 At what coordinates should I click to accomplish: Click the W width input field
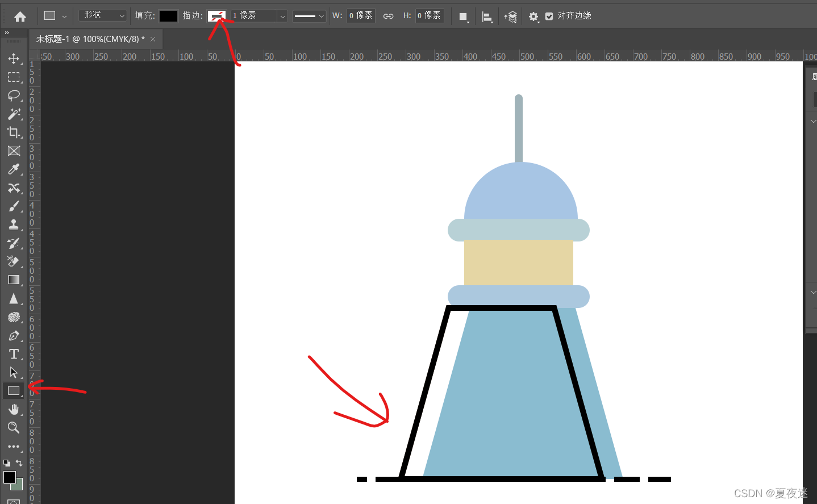[x=361, y=15]
